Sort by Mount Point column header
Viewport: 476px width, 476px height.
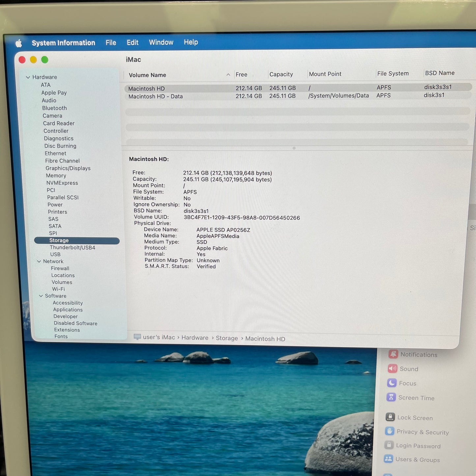pos(325,74)
